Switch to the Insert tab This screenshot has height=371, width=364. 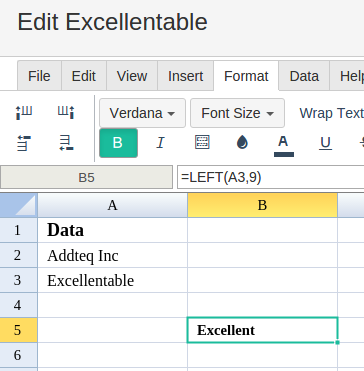tap(185, 76)
